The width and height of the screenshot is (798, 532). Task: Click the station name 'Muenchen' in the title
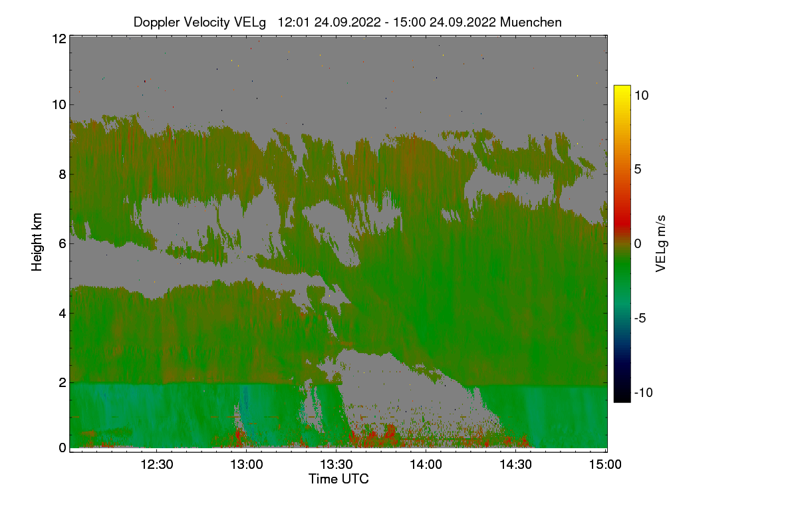pyautogui.click(x=531, y=22)
